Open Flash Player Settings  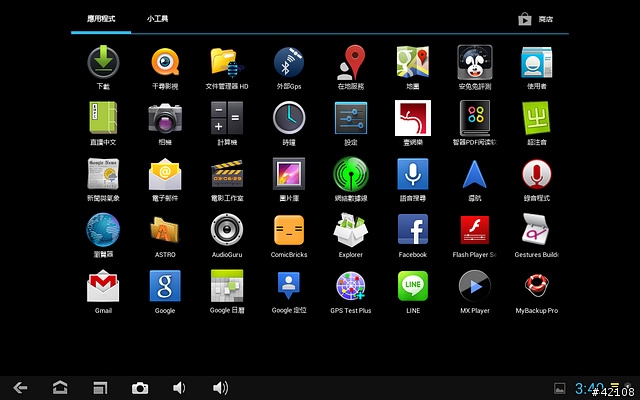pos(475,230)
